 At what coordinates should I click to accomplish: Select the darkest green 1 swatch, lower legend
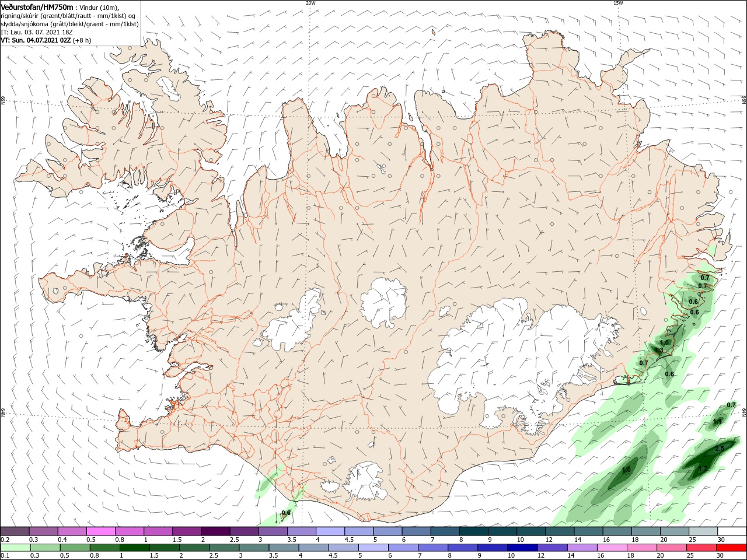point(134,548)
